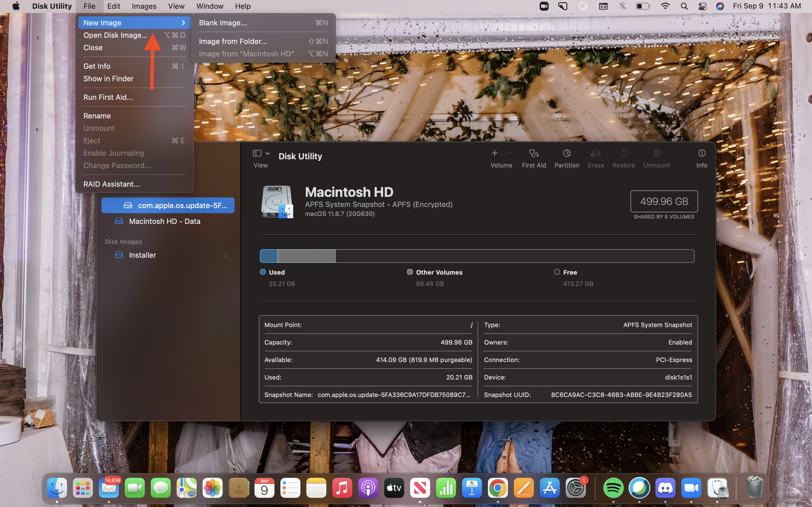Click the add Volume plus icon
This screenshot has width=812, height=507.
[x=494, y=153]
